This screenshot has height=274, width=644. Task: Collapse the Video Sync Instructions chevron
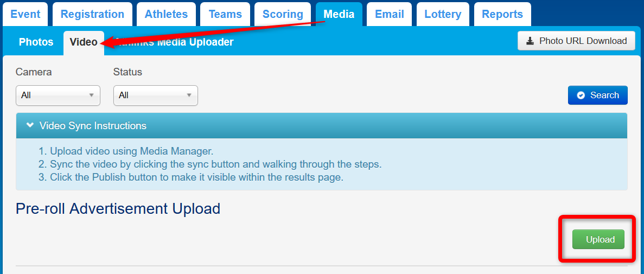30,125
